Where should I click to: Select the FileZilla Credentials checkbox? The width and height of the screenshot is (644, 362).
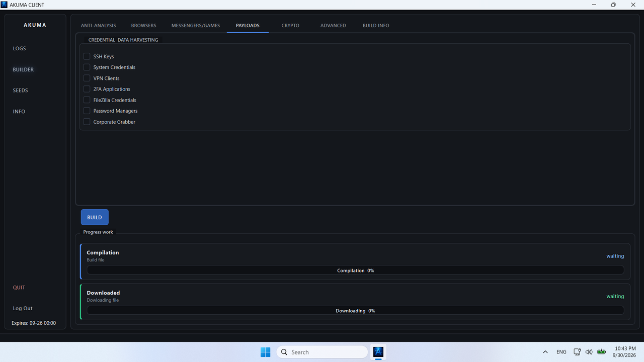click(x=87, y=100)
